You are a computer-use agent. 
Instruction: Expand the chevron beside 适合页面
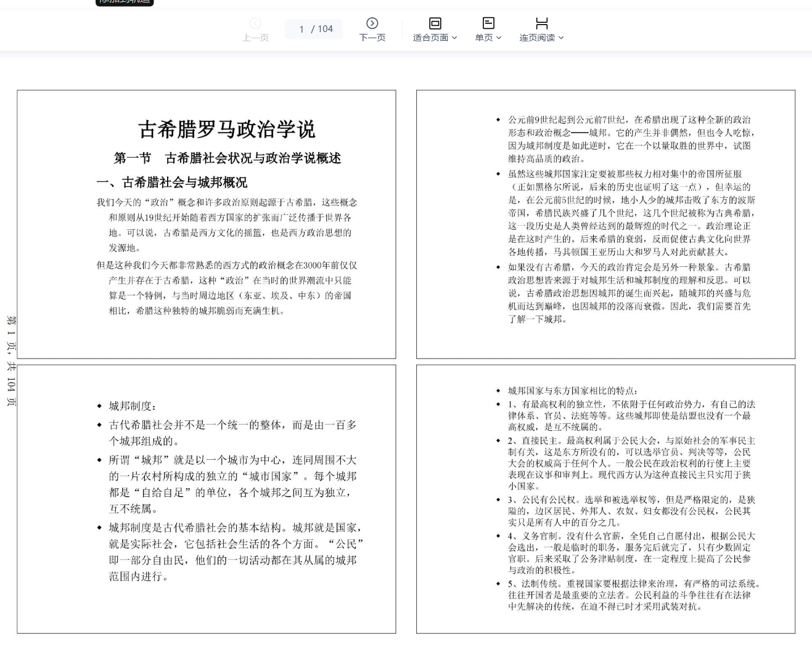tap(454, 38)
